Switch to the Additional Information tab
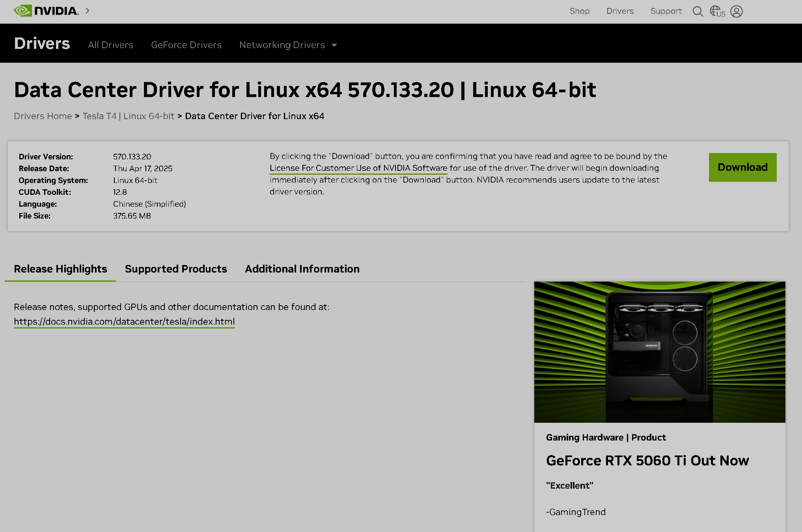Image resolution: width=802 pixels, height=532 pixels. pos(302,269)
